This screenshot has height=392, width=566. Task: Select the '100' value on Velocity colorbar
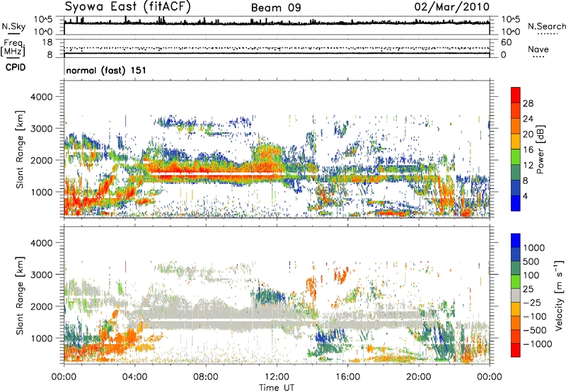[533, 275]
